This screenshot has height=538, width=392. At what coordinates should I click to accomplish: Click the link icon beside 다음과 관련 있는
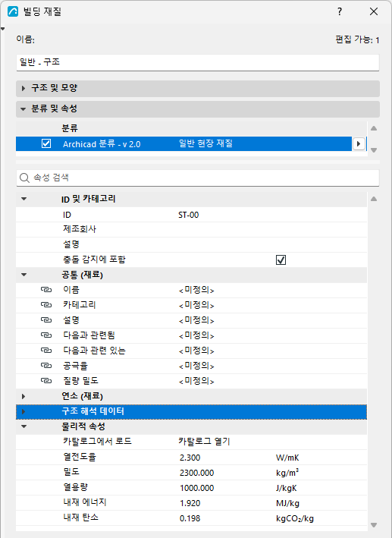46,351
